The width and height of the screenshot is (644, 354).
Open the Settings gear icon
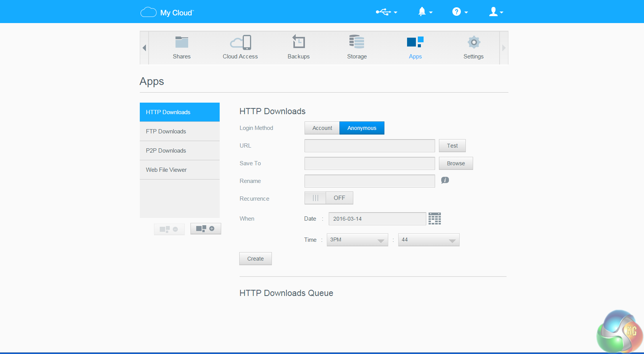pos(473,42)
